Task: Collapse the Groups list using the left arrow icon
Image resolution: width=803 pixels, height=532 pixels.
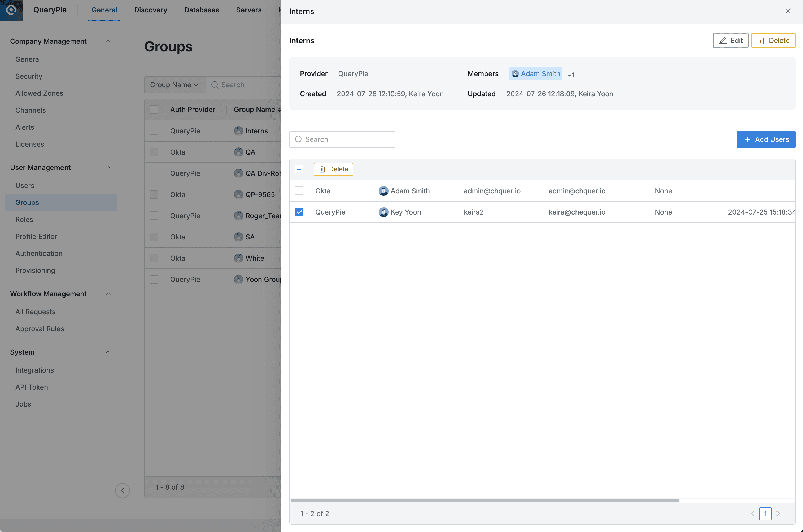Action: click(123, 491)
